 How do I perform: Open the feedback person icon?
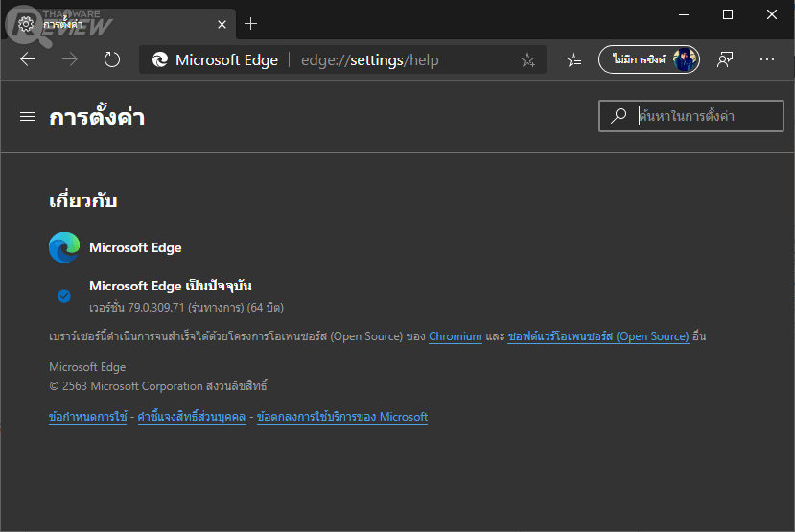pos(725,59)
